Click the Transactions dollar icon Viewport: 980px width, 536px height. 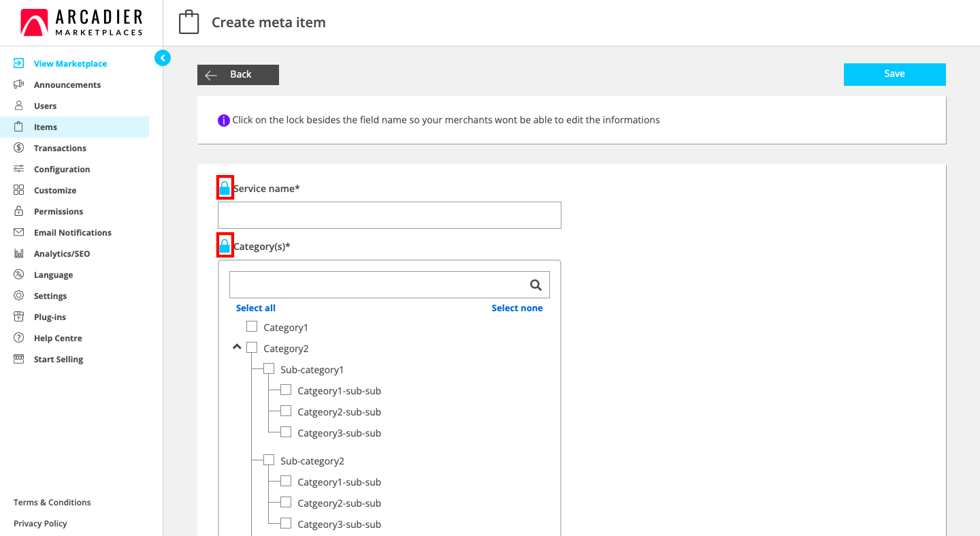point(19,148)
